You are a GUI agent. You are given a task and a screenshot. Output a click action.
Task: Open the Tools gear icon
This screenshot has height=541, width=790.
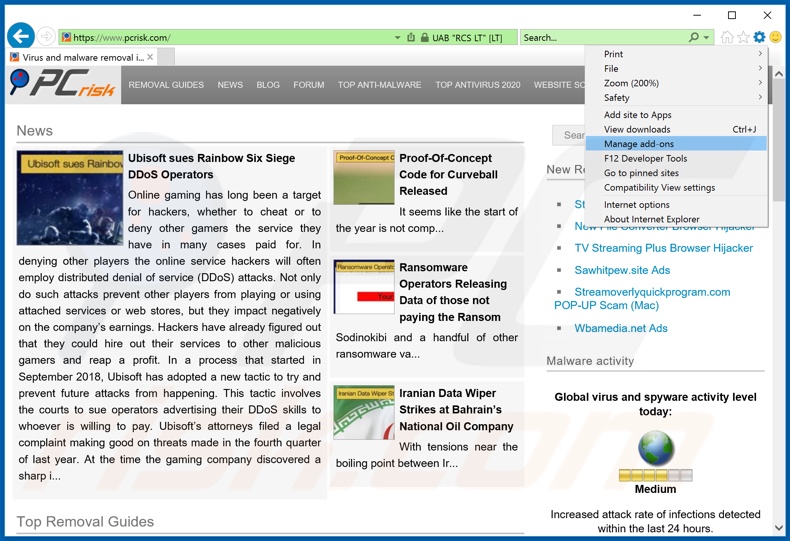tap(759, 37)
